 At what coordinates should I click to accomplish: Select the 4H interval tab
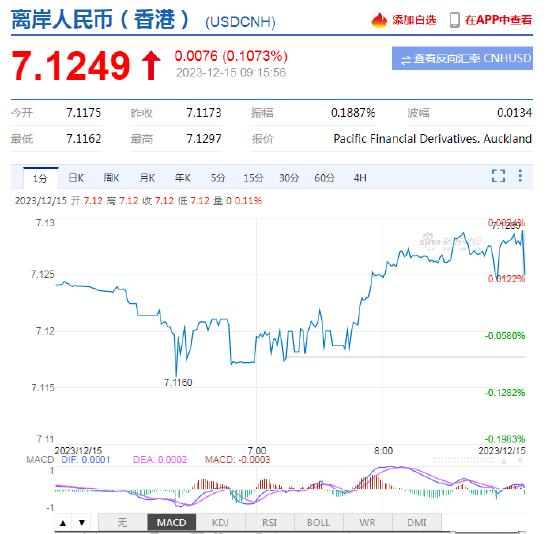pyautogui.click(x=360, y=178)
